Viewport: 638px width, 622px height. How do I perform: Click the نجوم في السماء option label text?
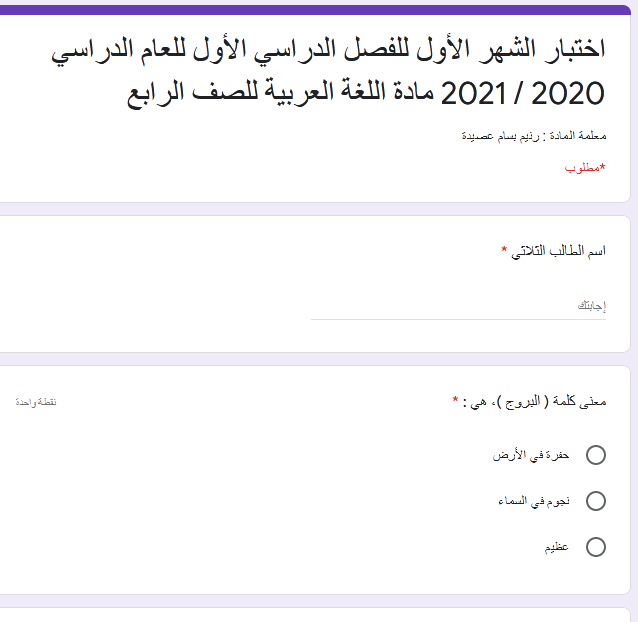tap(533, 501)
